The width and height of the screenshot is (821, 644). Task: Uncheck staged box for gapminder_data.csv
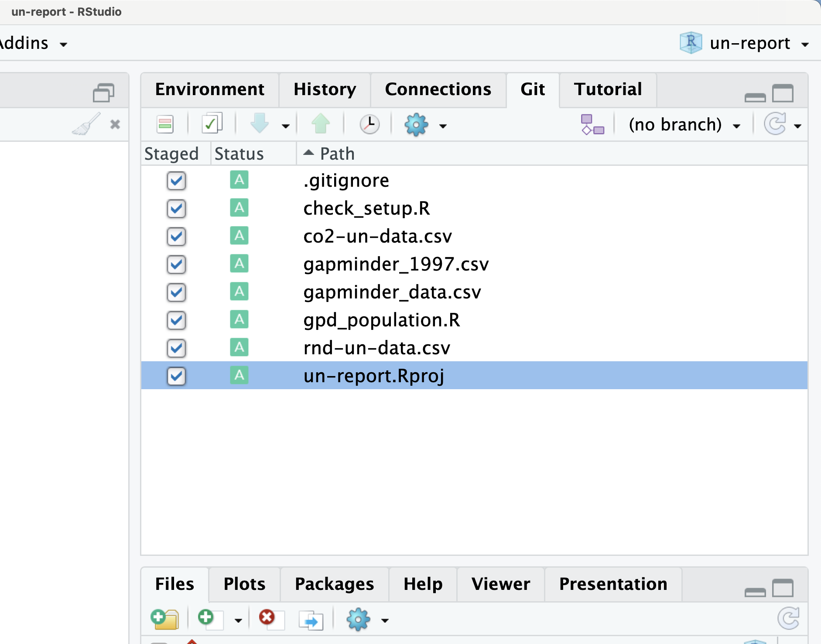176,292
